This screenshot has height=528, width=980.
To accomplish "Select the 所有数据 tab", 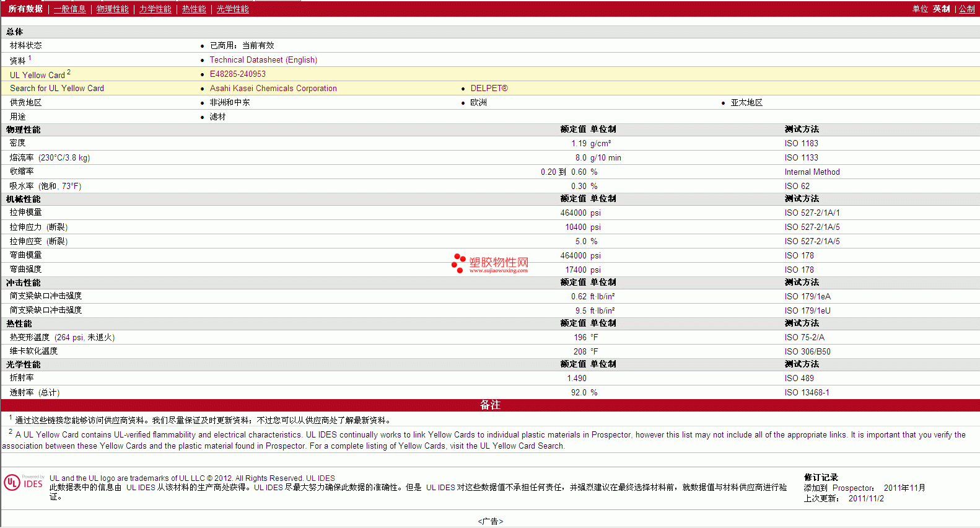I will tap(25, 9).
